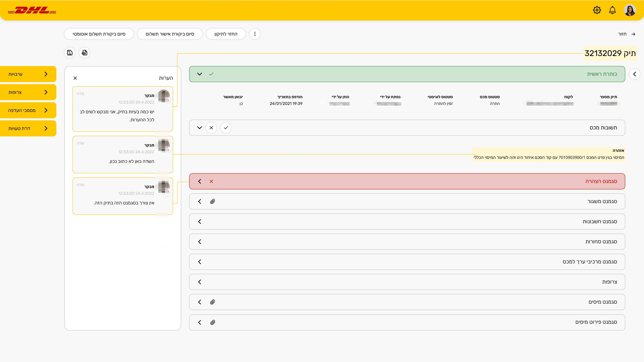Collapse the כותרת ראשית section chevron
This screenshot has width=644, height=362.
[200, 74]
